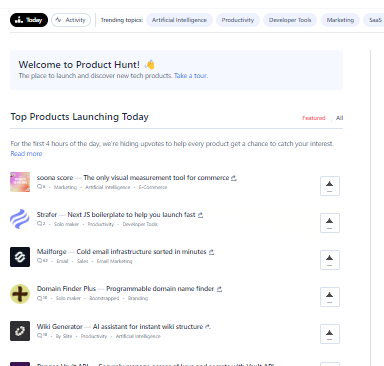
Task: Choose the Developer Tools trending topic
Action: (290, 20)
